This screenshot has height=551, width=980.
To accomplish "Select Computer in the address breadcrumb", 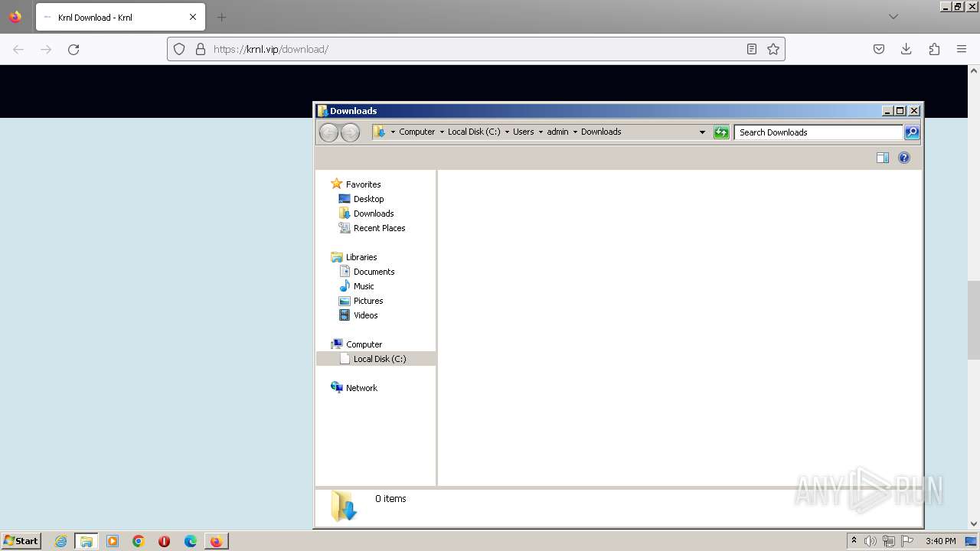I will [x=417, y=132].
